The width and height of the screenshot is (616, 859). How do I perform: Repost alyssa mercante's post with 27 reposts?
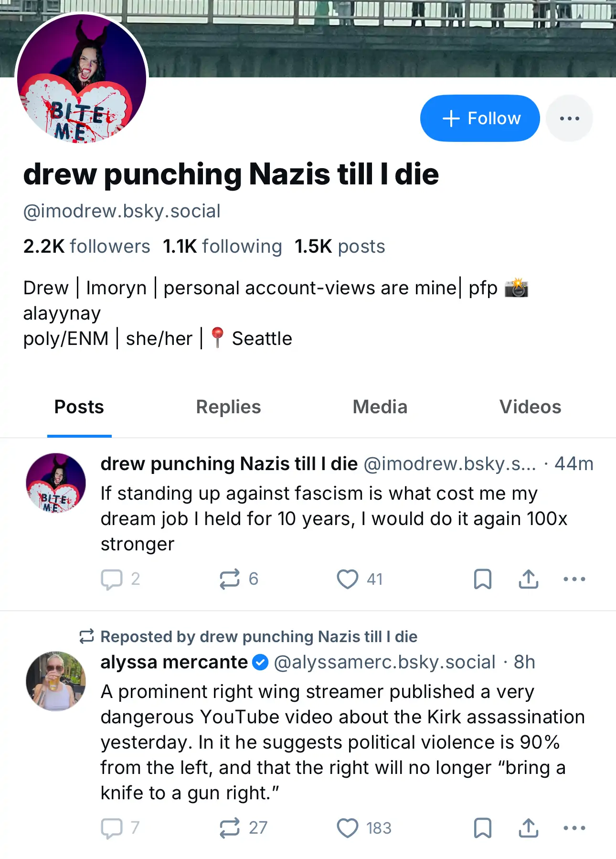[243, 828]
